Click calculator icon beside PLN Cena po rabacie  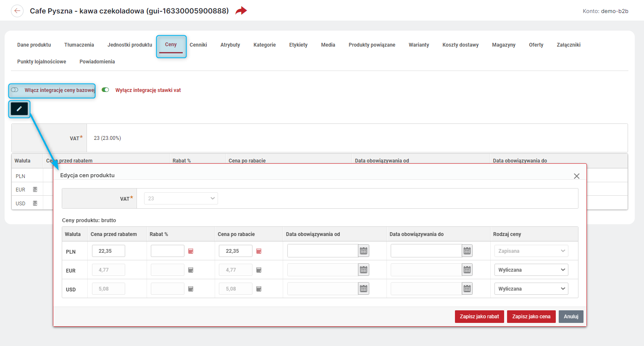(259, 251)
